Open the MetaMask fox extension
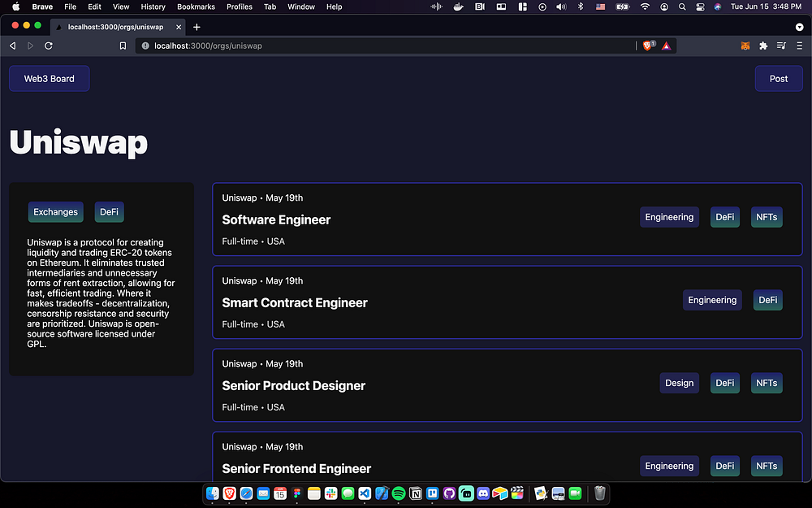 click(x=745, y=46)
